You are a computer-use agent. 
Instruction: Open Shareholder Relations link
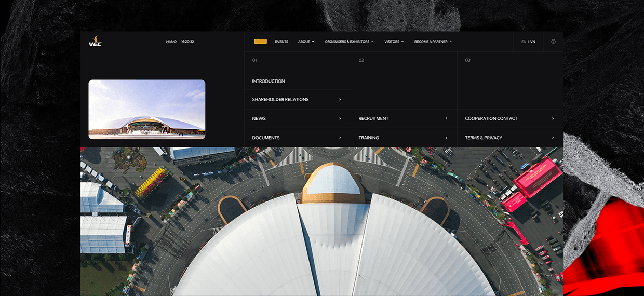coord(280,99)
